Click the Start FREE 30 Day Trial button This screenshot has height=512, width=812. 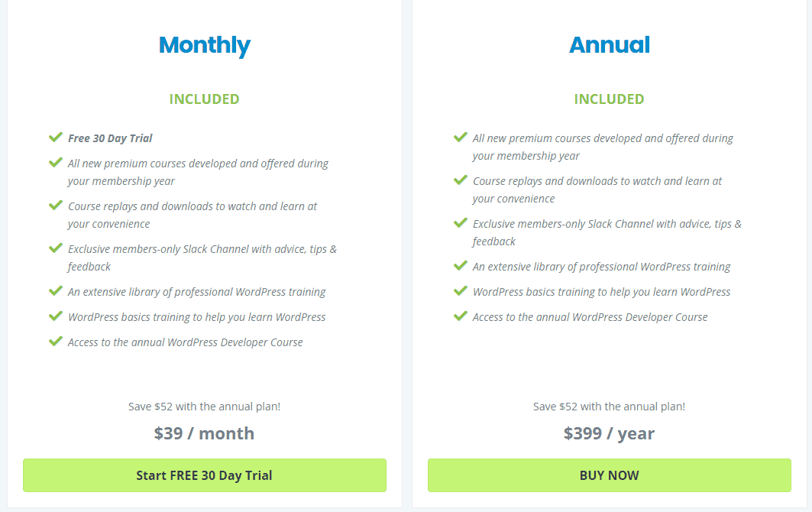[x=205, y=475]
